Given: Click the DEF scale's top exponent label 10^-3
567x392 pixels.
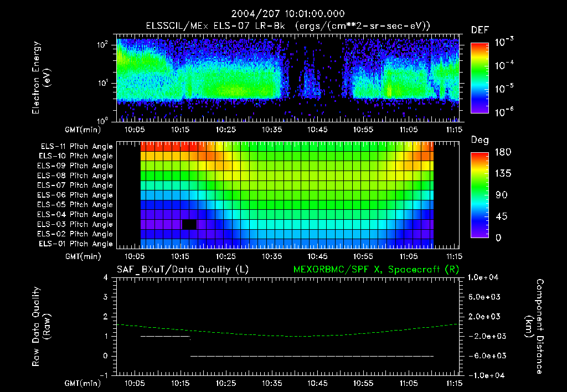Looking at the screenshot, I should click(504, 42).
